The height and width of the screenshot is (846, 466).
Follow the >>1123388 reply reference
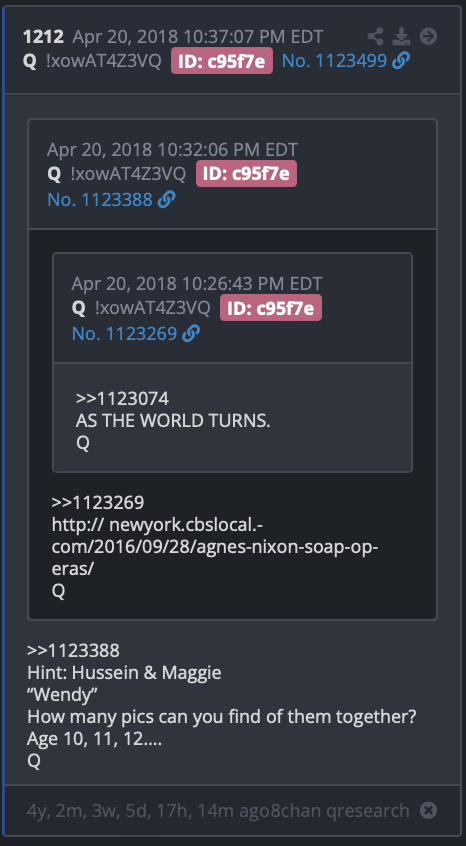tap(73, 650)
